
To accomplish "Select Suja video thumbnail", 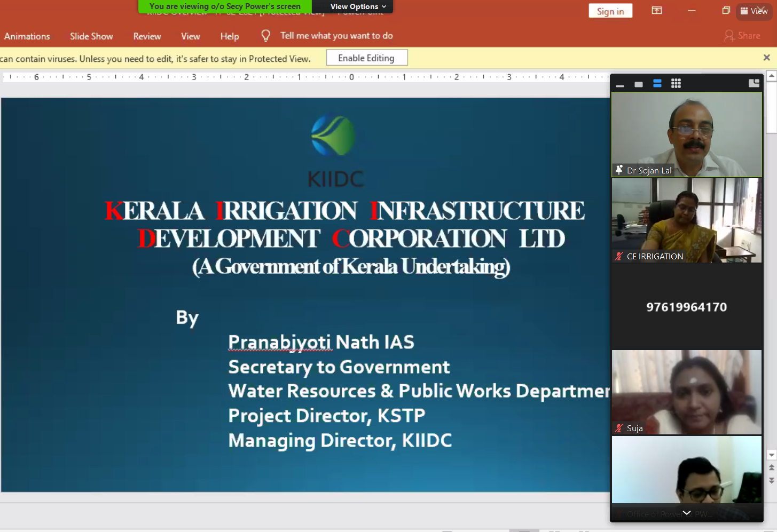I will click(687, 392).
